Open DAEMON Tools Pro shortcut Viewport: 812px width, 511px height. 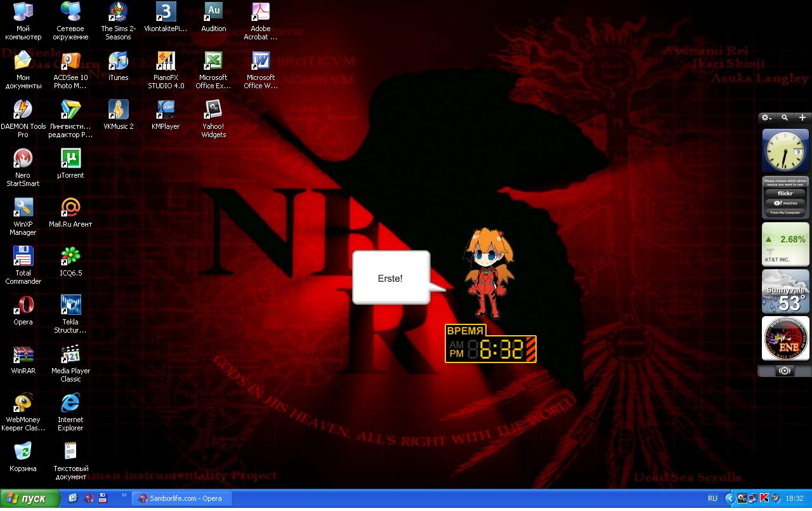[x=23, y=119]
